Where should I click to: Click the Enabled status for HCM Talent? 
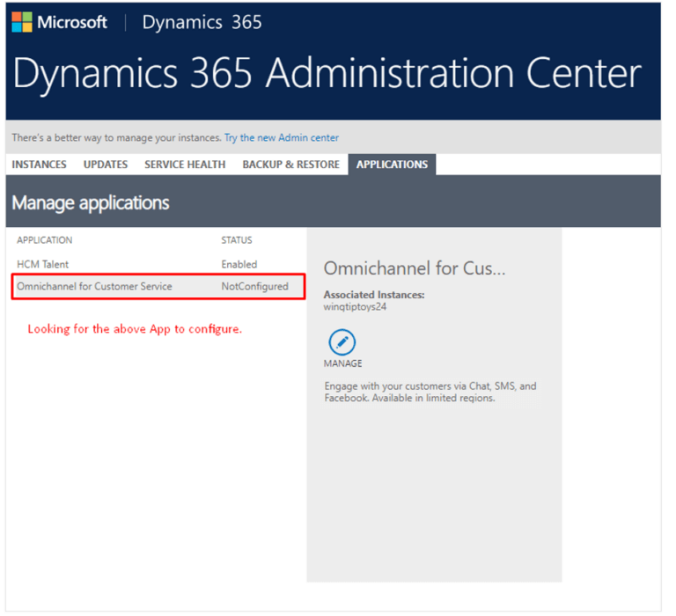tap(239, 264)
